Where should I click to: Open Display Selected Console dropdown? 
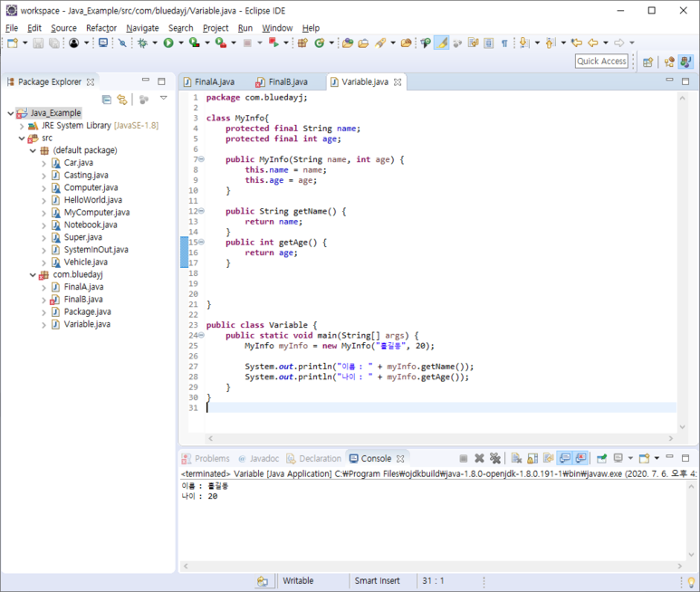click(630, 459)
